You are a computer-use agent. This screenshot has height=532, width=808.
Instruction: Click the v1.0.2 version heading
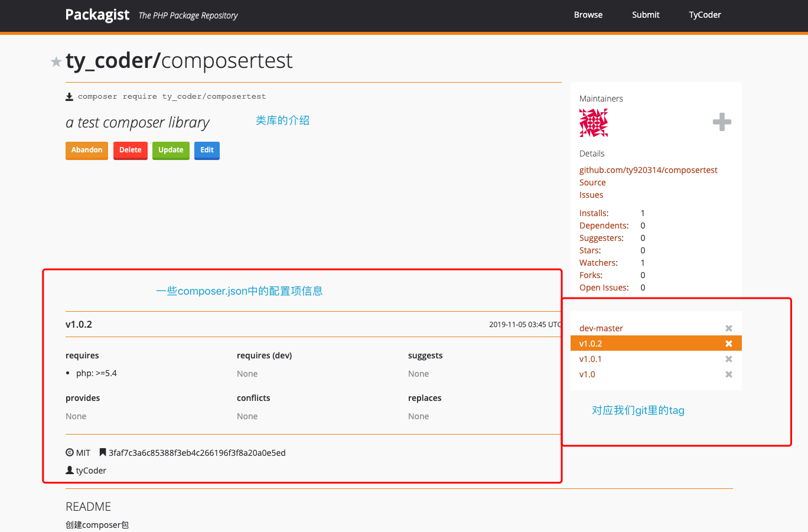coord(79,324)
